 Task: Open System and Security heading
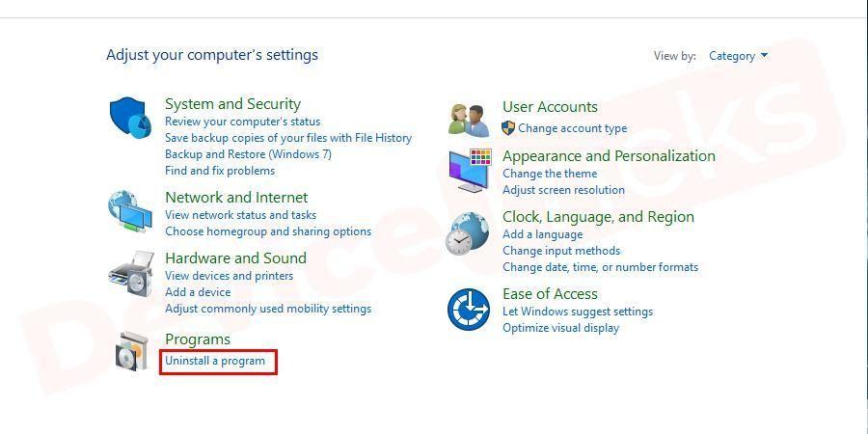[x=232, y=104]
